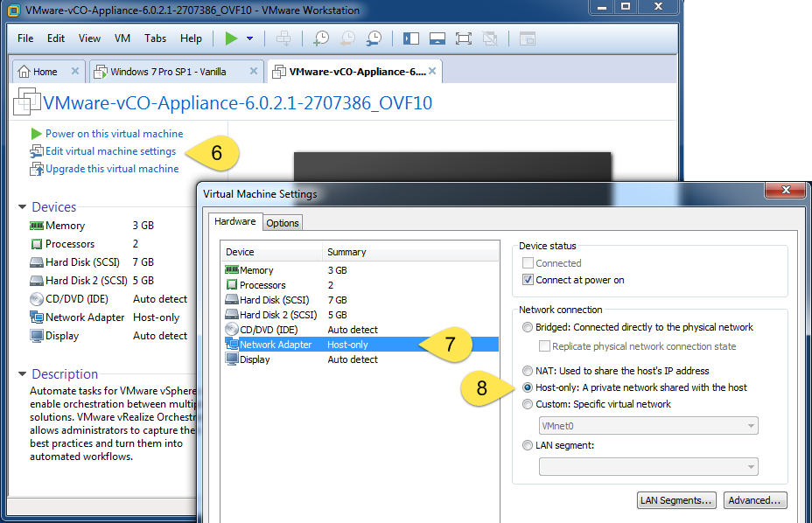812x523 pixels.
Task: Click the Send Ctrl+Alt+Del toolbar icon
Action: pos(283,38)
